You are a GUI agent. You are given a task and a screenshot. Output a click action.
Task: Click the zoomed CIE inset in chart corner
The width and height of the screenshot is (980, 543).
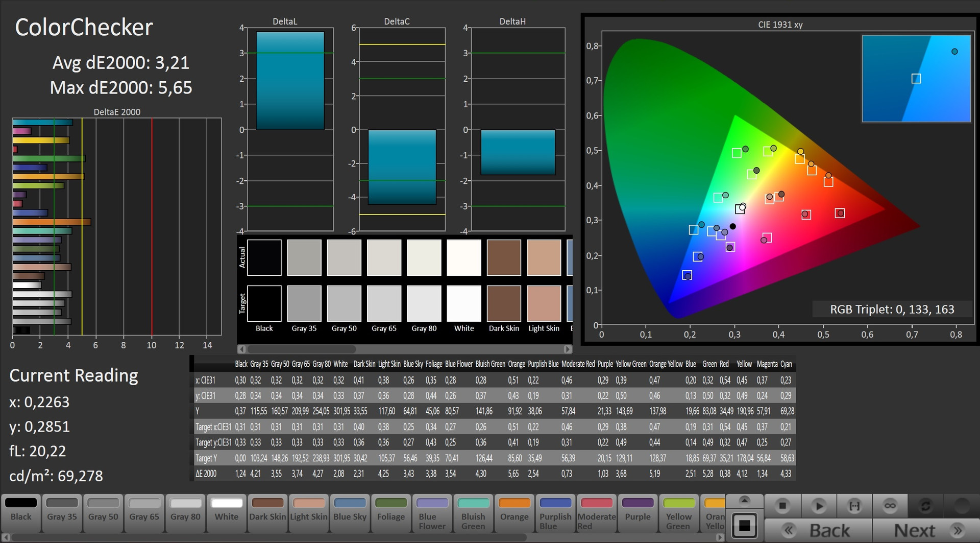click(x=916, y=79)
